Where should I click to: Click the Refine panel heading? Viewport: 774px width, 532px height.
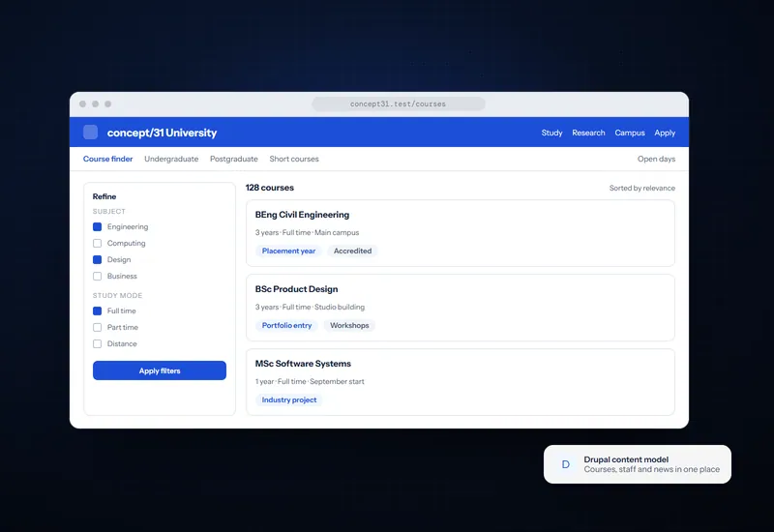pyautogui.click(x=104, y=196)
